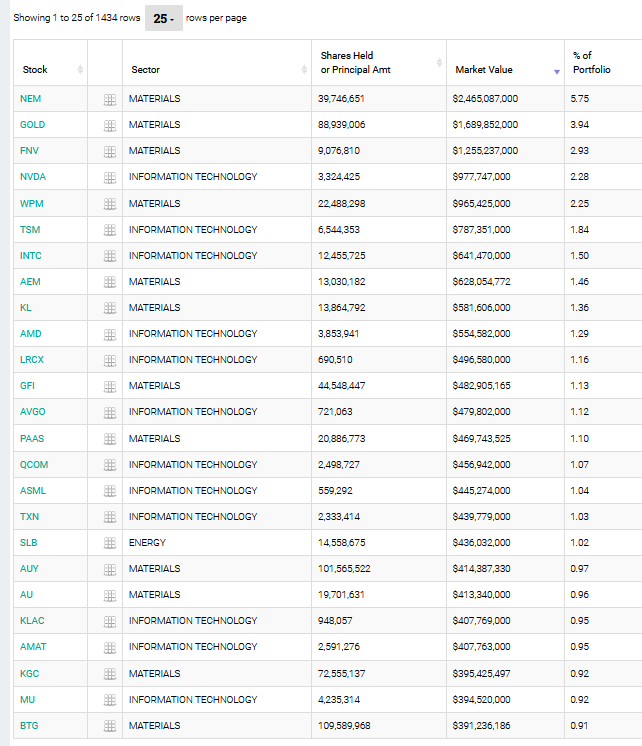
Task: Open the NEM stock link
Action: click(x=30, y=98)
